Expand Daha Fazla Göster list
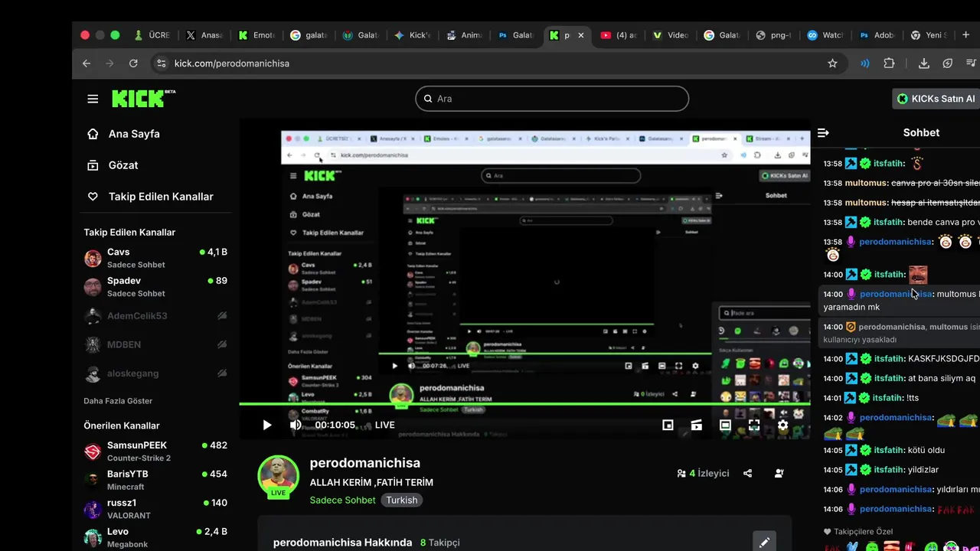 [x=118, y=401]
